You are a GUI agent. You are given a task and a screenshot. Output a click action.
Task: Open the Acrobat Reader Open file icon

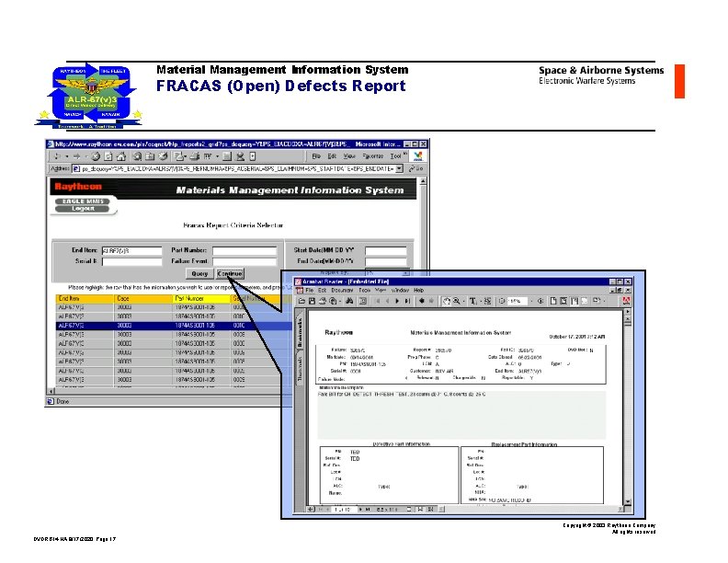[x=301, y=301]
